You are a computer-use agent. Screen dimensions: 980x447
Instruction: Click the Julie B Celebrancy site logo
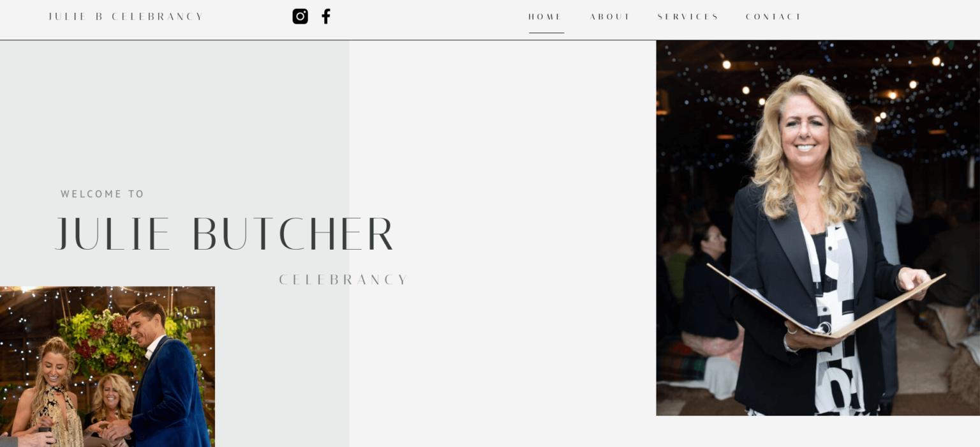click(x=126, y=17)
